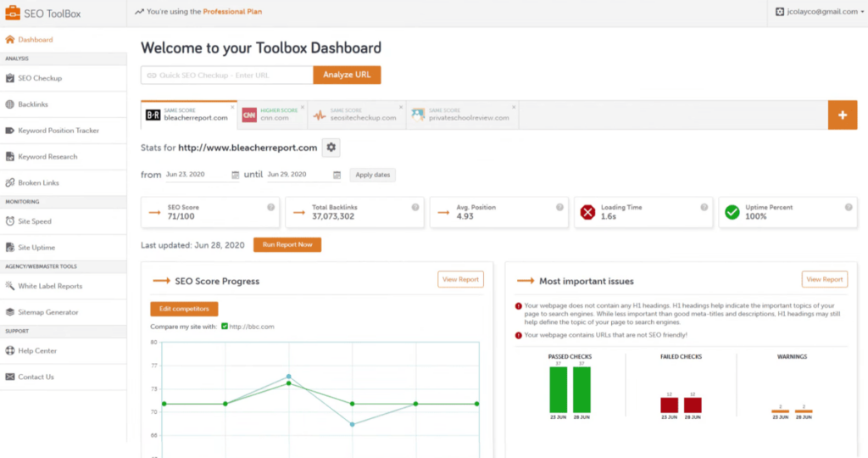Click Run Report Now

click(287, 245)
